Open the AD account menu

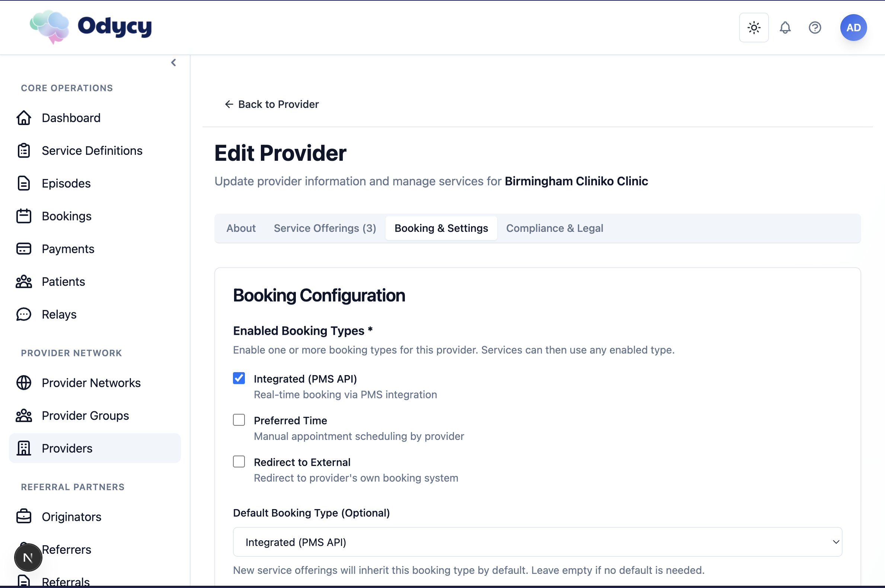(853, 28)
